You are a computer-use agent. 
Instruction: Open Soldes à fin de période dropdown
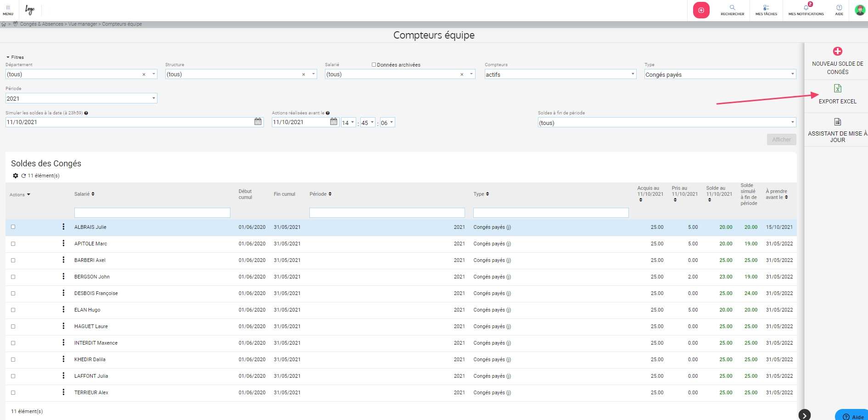click(667, 123)
